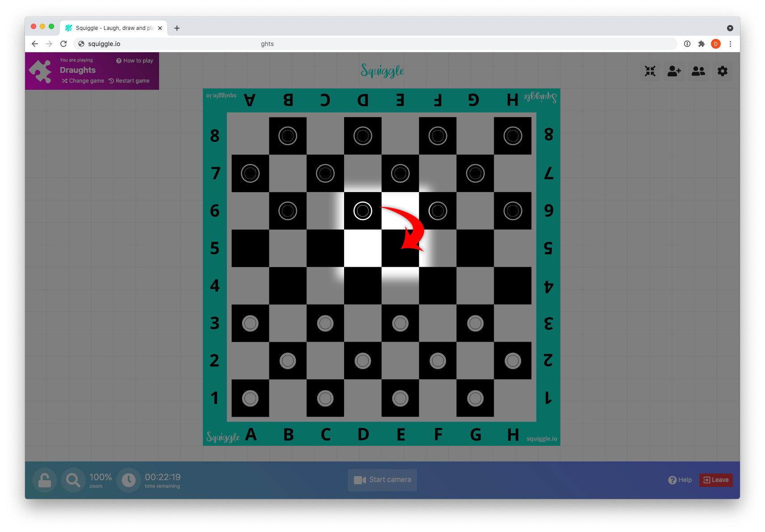Viewport: 765px width, 532px height.
Task: Open the browser extensions puzzle icon
Action: (702, 44)
